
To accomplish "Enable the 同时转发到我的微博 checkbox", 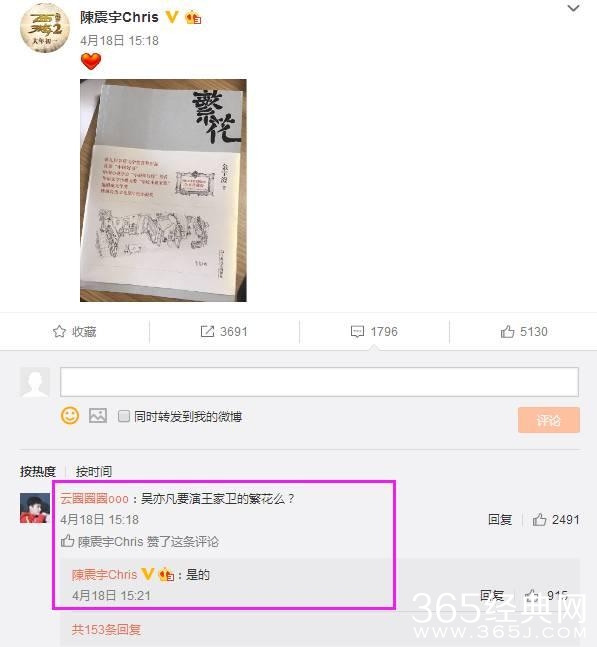I will point(124,416).
